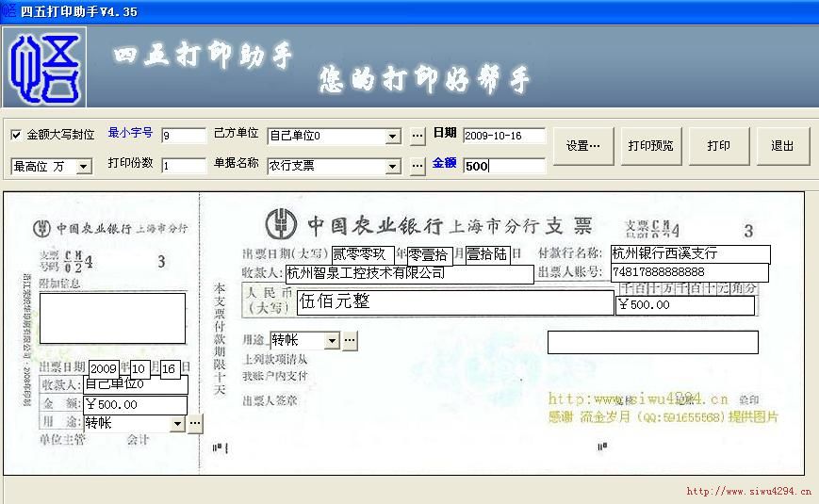The height and width of the screenshot is (504, 819).
Task: Click the 收款人 field on the cheque
Action: pos(409,273)
